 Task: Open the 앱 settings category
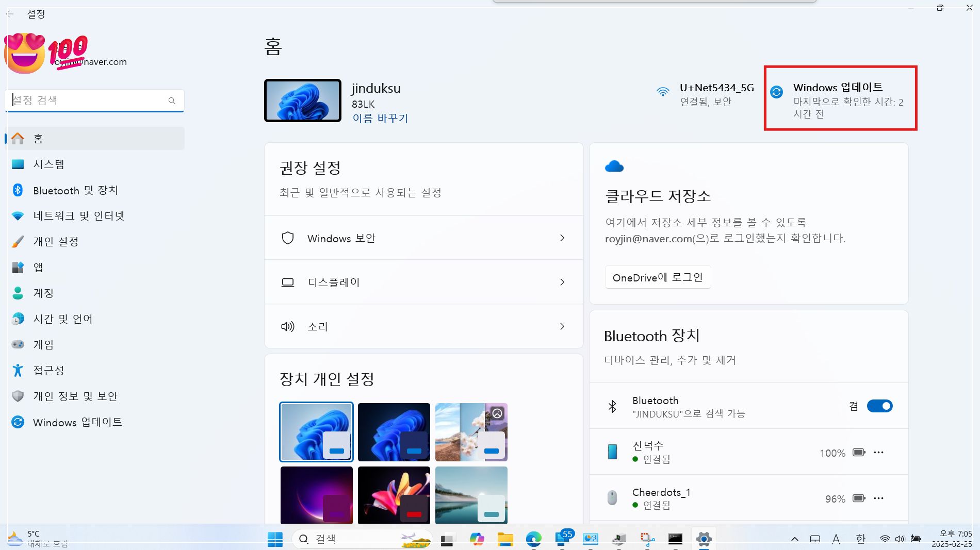tap(95, 268)
